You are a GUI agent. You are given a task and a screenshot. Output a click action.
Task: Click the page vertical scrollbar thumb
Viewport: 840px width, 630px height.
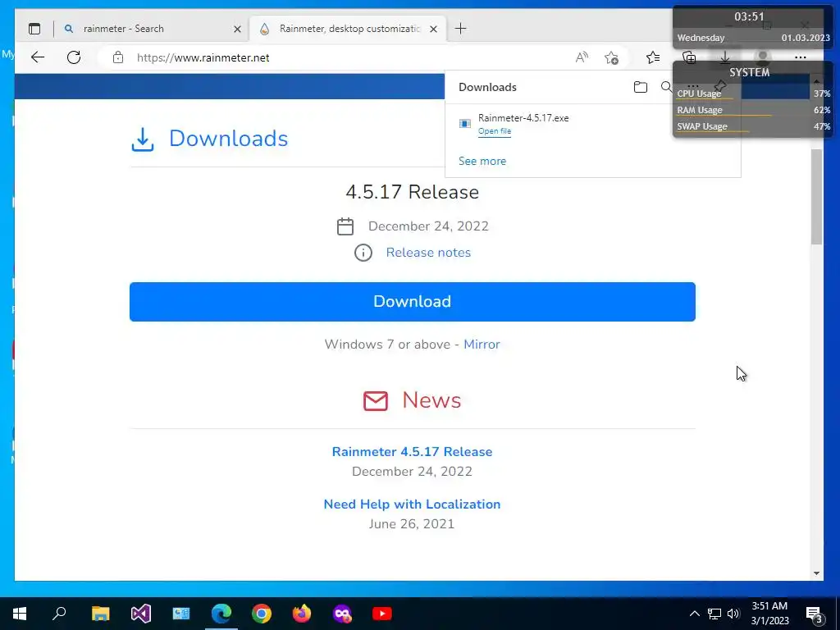(x=816, y=196)
